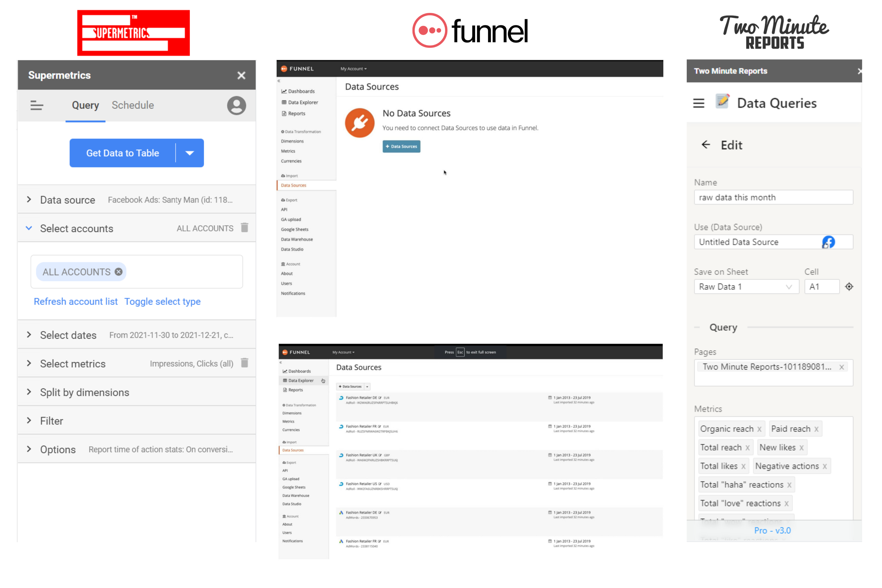Click Funnel logo in top Funnel window
Screen dimensions: 882x588
click(297, 69)
